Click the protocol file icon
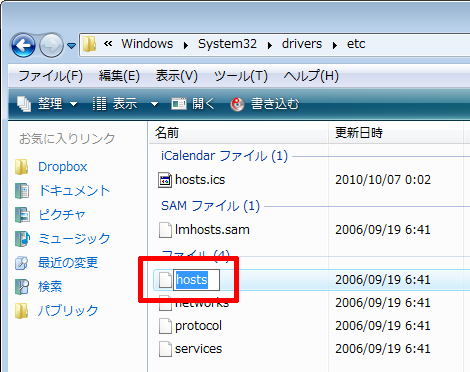 [165, 326]
